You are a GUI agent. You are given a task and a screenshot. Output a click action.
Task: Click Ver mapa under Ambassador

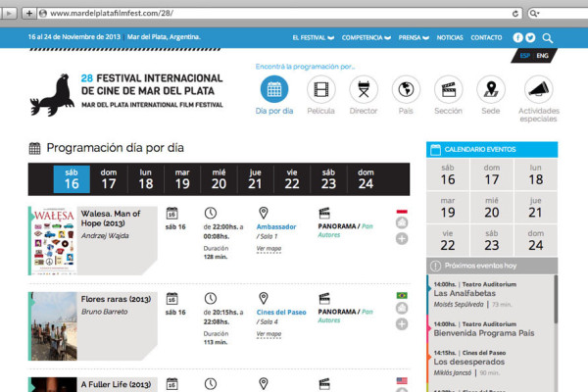tap(269, 249)
